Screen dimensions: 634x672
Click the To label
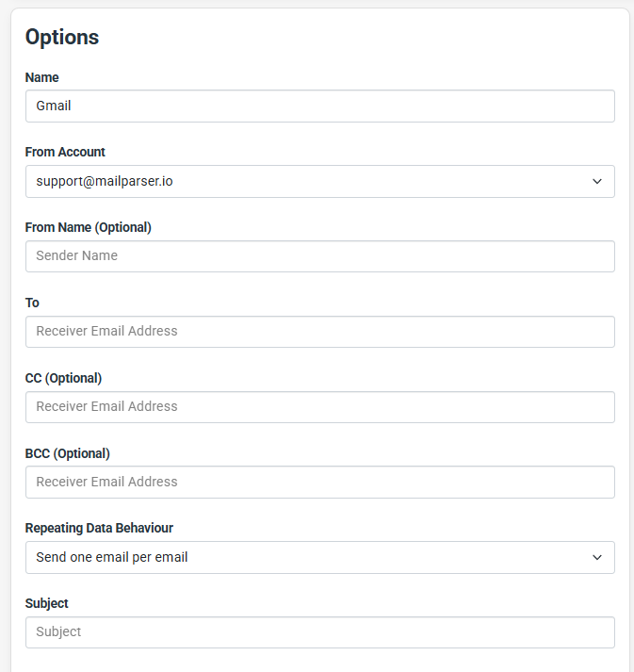click(32, 303)
